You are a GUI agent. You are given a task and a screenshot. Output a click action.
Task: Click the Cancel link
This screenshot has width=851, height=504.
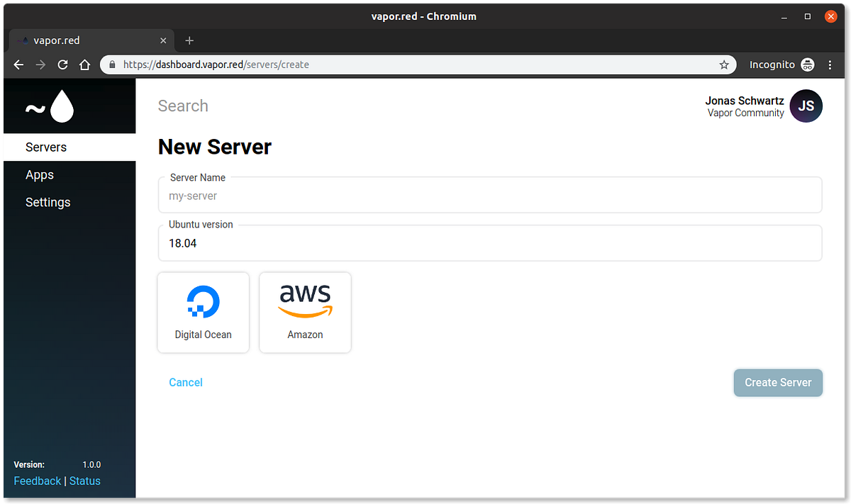[186, 383]
